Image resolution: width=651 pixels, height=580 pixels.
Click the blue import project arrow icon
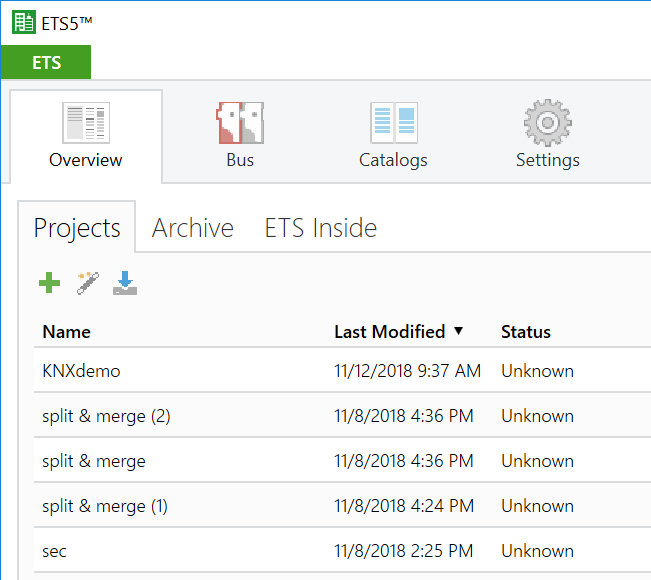click(125, 283)
